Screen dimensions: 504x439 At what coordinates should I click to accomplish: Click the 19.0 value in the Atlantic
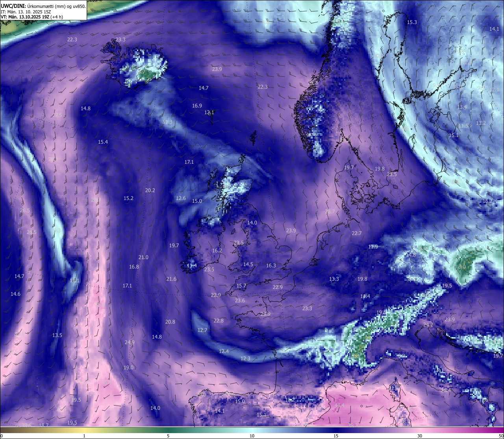(128, 367)
